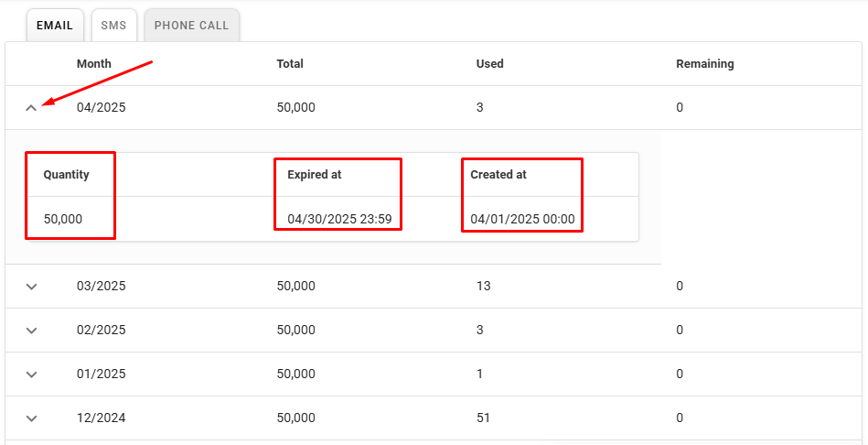This screenshot has height=445, width=868.
Task: Click the Used column header
Action: (x=489, y=64)
